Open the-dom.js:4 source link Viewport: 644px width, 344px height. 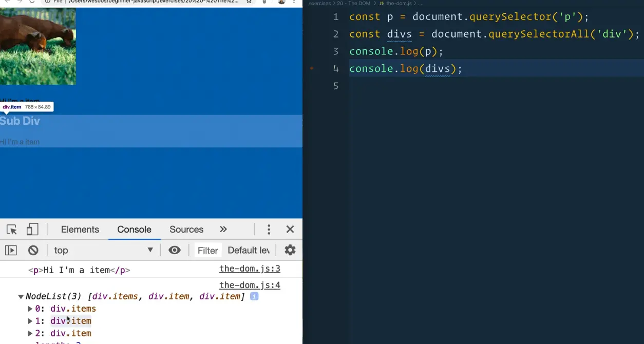coord(250,285)
